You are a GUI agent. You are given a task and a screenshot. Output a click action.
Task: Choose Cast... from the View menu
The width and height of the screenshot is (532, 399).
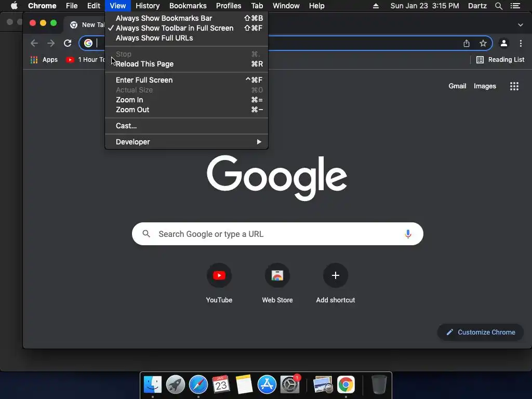(x=187, y=126)
